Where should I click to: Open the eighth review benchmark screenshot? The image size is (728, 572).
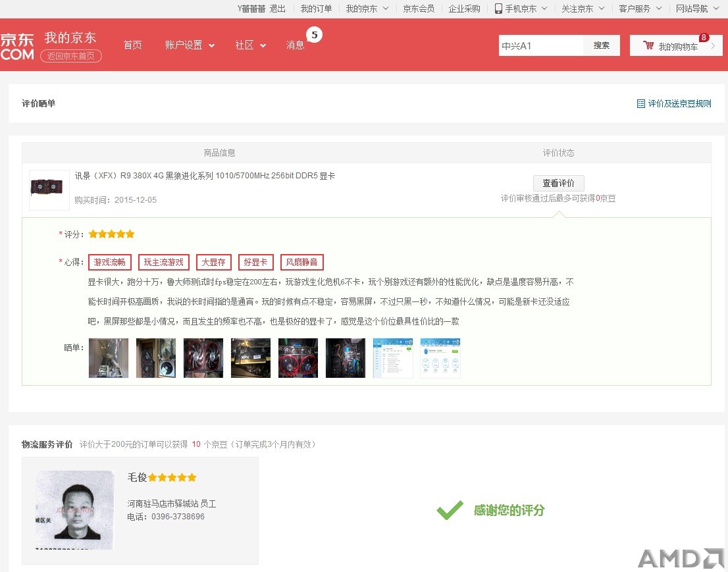point(440,358)
